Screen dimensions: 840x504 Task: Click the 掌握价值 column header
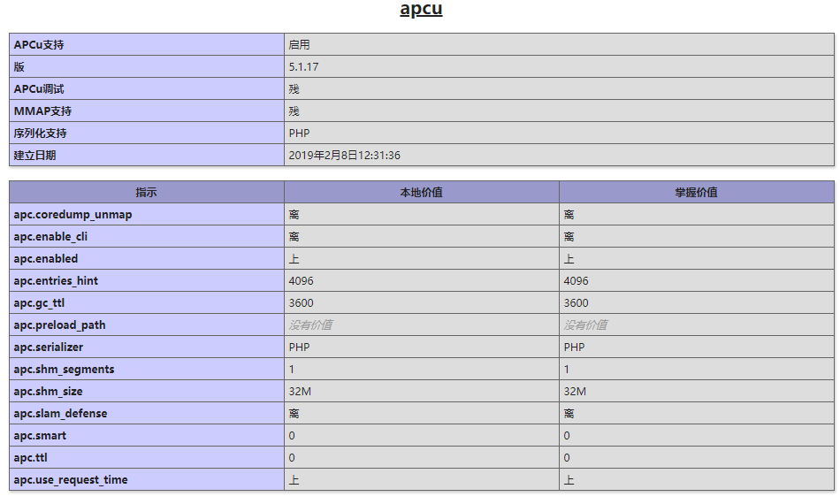click(697, 192)
